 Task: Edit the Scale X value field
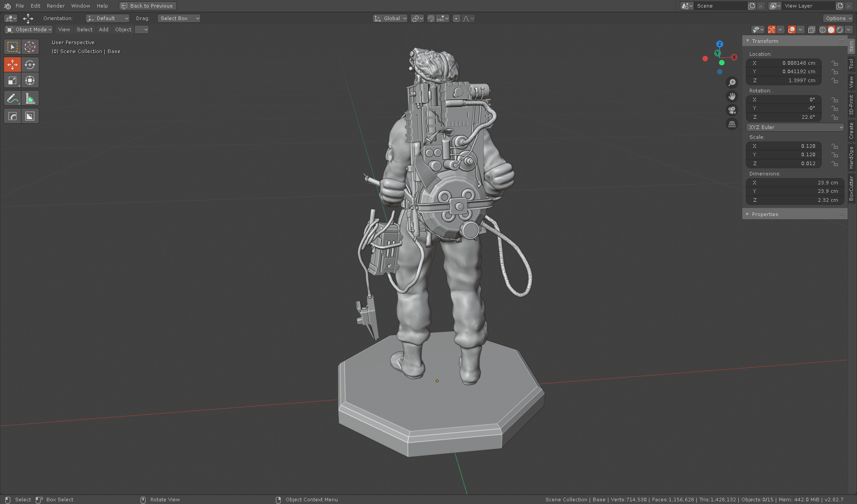coord(783,146)
